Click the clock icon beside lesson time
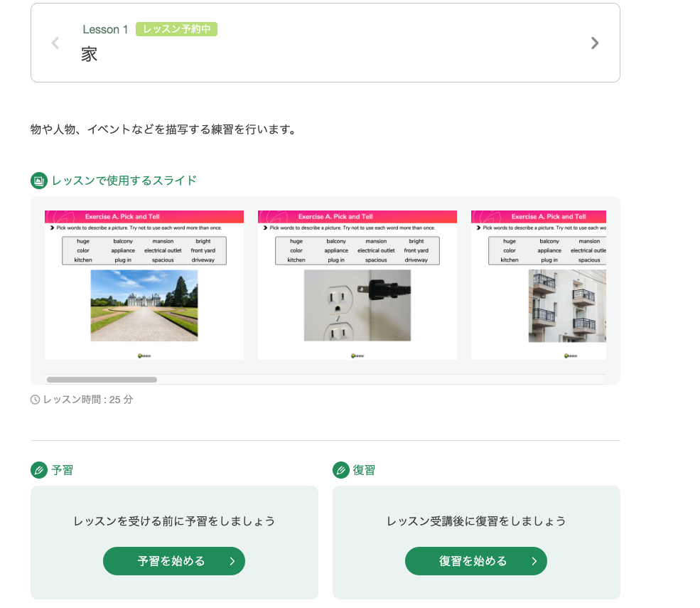 36,400
